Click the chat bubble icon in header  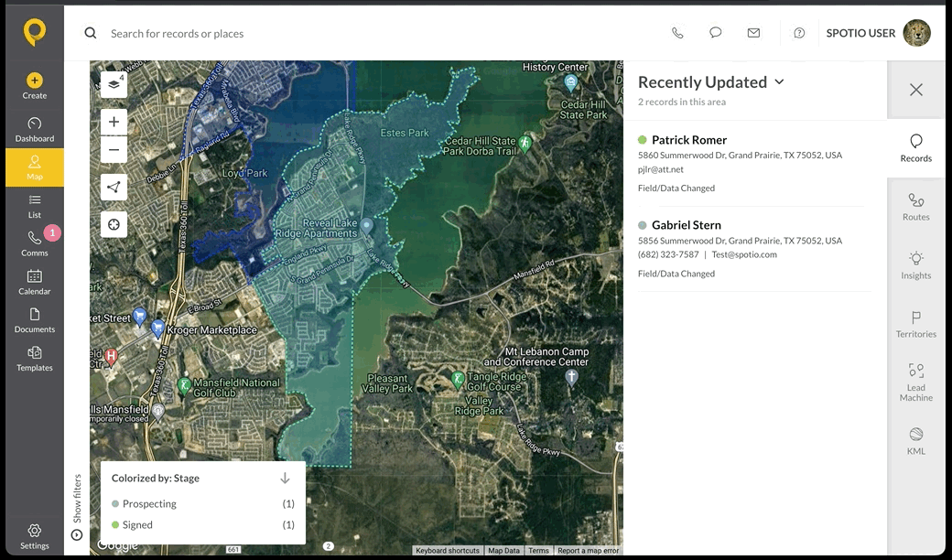click(x=715, y=33)
